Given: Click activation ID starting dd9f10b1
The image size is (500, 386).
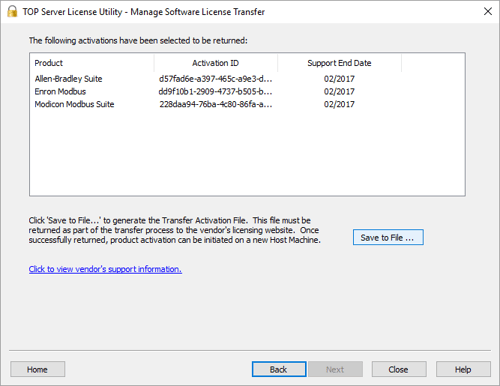Looking at the screenshot, I should (216, 92).
